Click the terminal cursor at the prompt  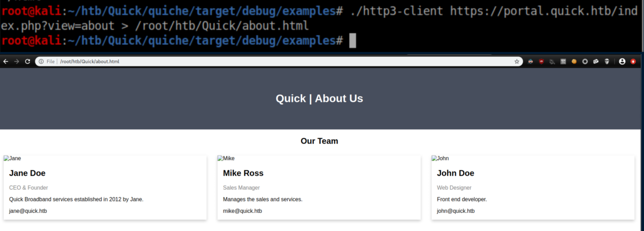pyautogui.click(x=352, y=41)
